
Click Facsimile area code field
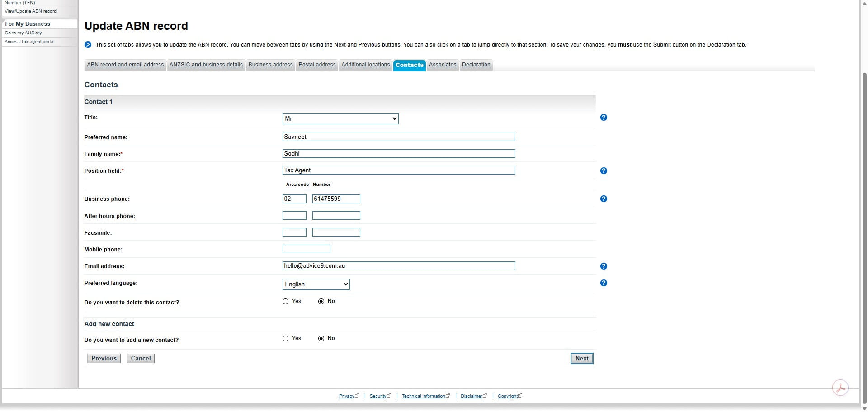point(294,232)
